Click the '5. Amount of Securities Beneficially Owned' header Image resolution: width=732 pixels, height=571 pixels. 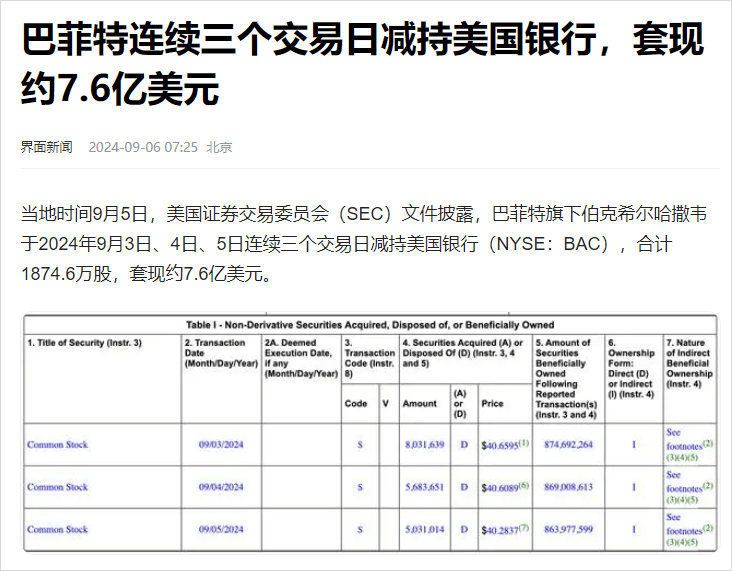point(566,379)
